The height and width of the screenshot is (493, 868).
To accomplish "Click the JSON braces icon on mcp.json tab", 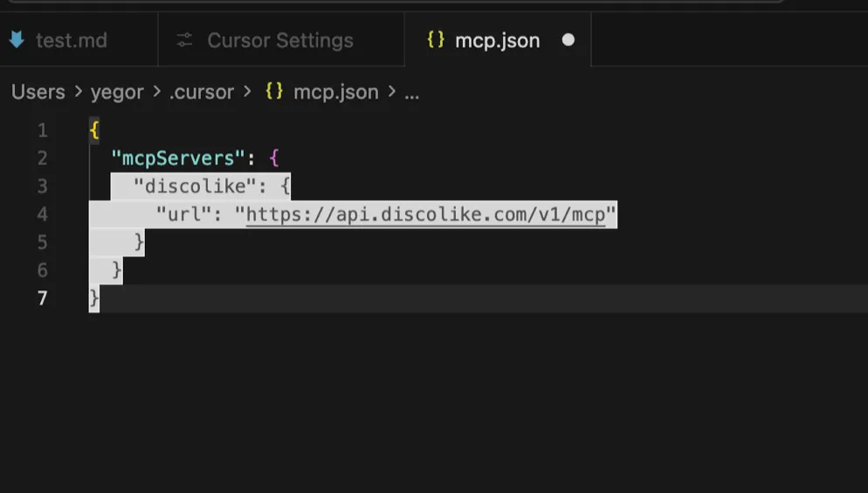I will [x=436, y=39].
